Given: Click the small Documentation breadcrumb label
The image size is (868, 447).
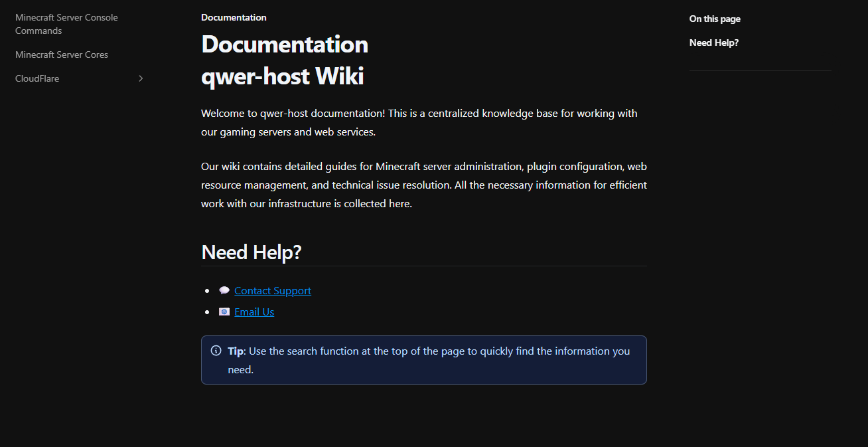Looking at the screenshot, I should click(x=234, y=17).
